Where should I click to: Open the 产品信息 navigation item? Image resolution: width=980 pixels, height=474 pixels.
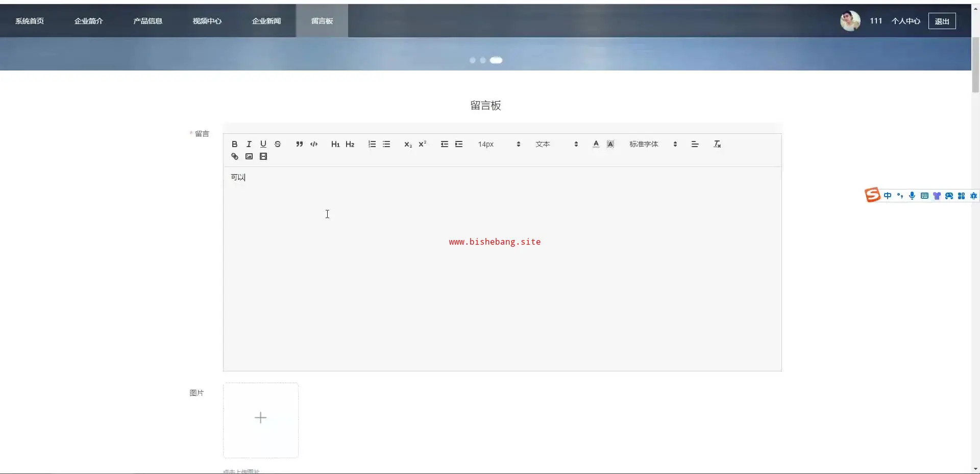[148, 21]
